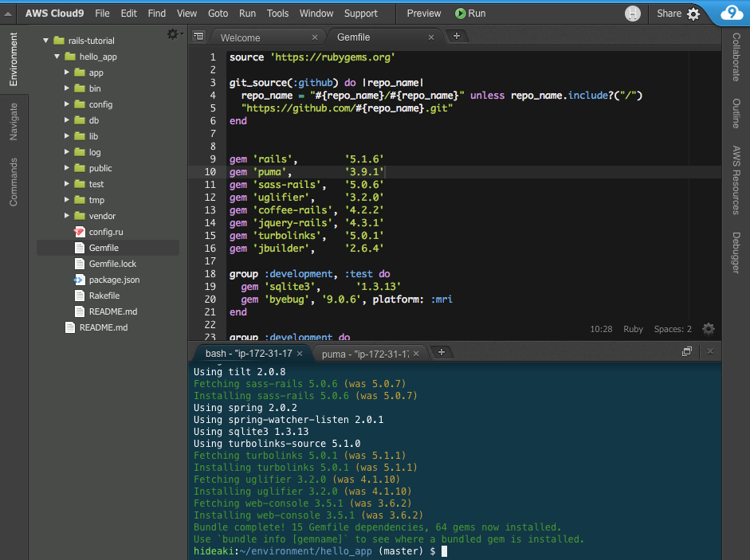750x560 pixels.
Task: Open the Cloud9 preferences gear icon
Action: tap(693, 14)
